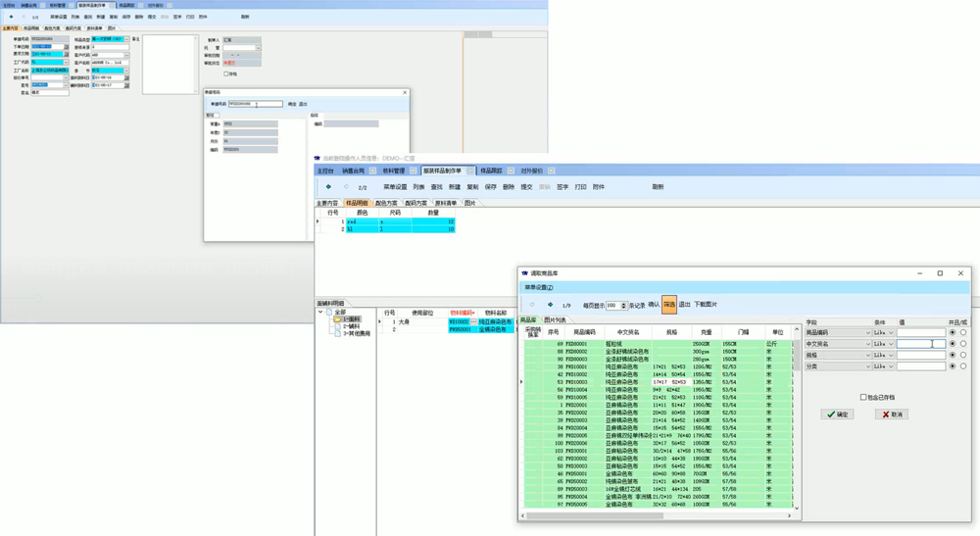Click the ellipsis lookup button beside W310002

pos(473,321)
